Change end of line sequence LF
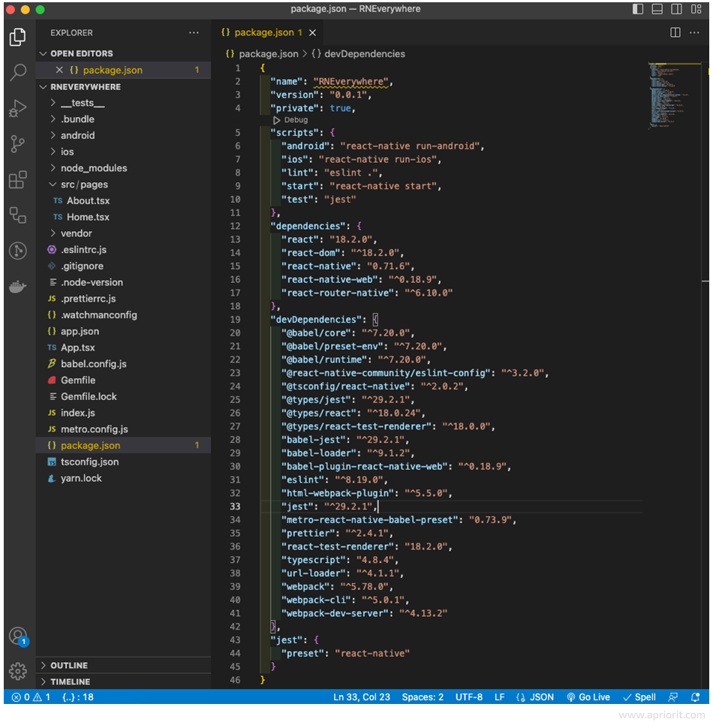Viewport: 713px width, 728px height. pyautogui.click(x=499, y=697)
